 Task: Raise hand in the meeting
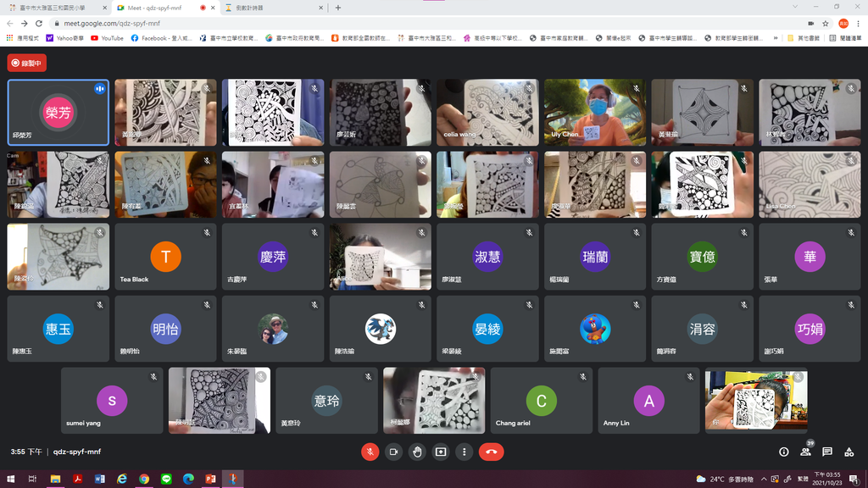pos(417,452)
